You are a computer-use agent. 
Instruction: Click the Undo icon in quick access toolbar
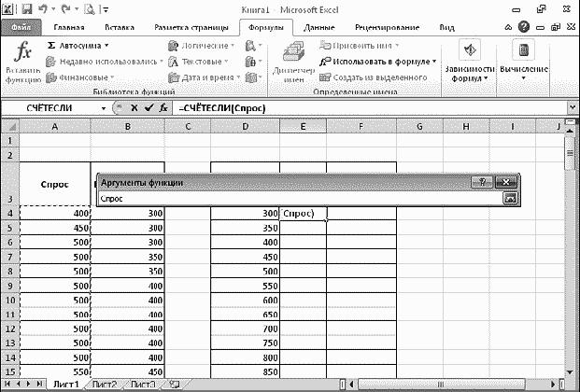43,9
